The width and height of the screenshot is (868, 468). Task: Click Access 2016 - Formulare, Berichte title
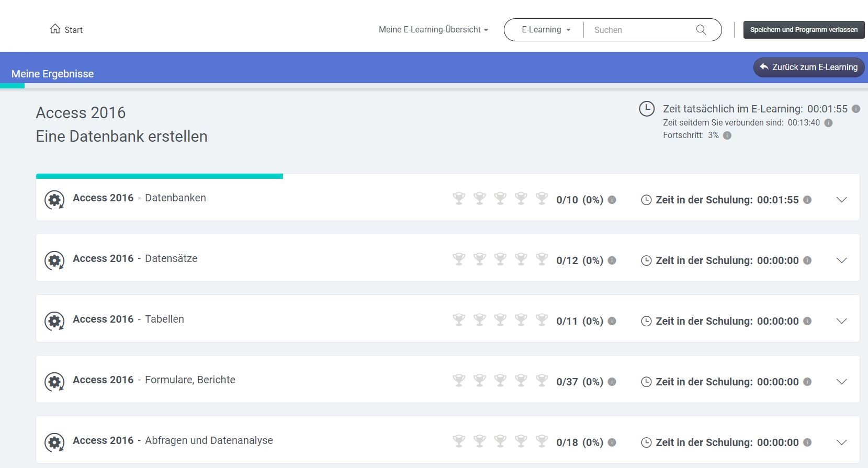[154, 380]
